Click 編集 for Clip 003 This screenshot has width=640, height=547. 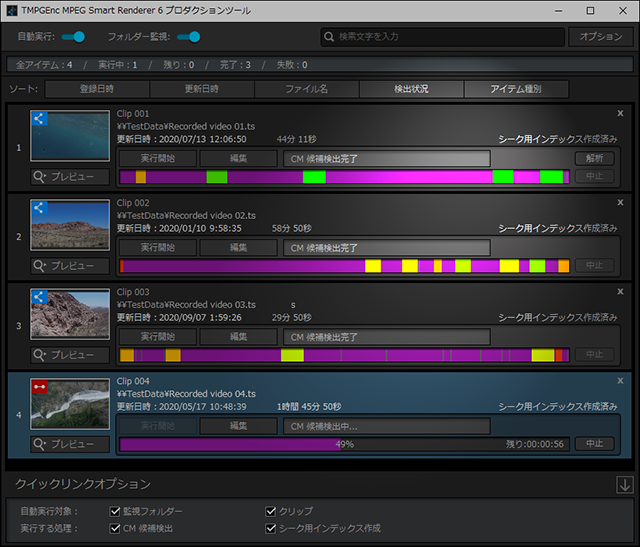click(x=238, y=337)
